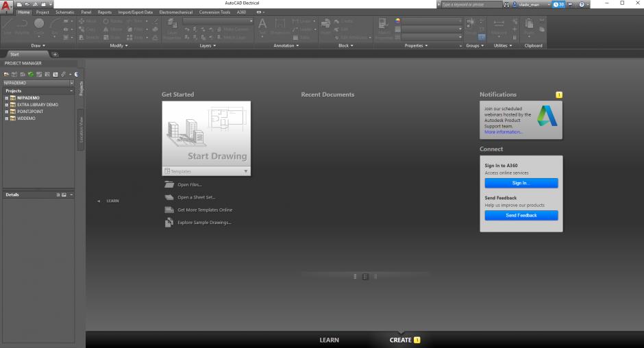
Task: Click the Start Drawing thumbnail
Action: click(x=206, y=134)
